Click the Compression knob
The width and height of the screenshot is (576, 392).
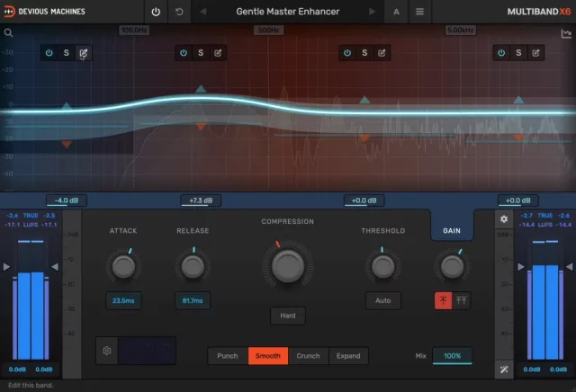point(287,263)
